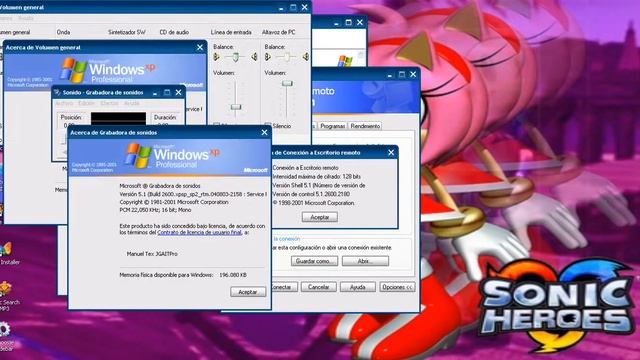Screen dimensions: 640x360
Task: Close the Acerca de Grabadora de sonidos dialog
Action: [x=264, y=132]
